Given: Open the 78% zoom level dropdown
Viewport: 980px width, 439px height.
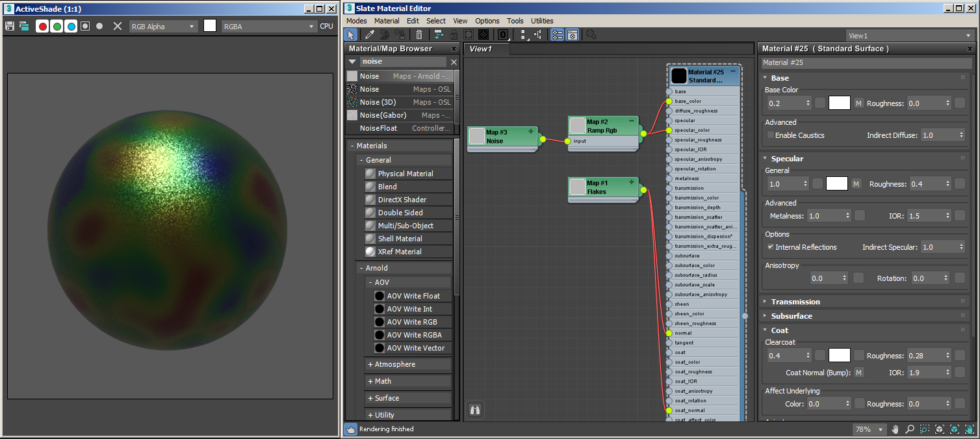Looking at the screenshot, I should pyautogui.click(x=871, y=429).
